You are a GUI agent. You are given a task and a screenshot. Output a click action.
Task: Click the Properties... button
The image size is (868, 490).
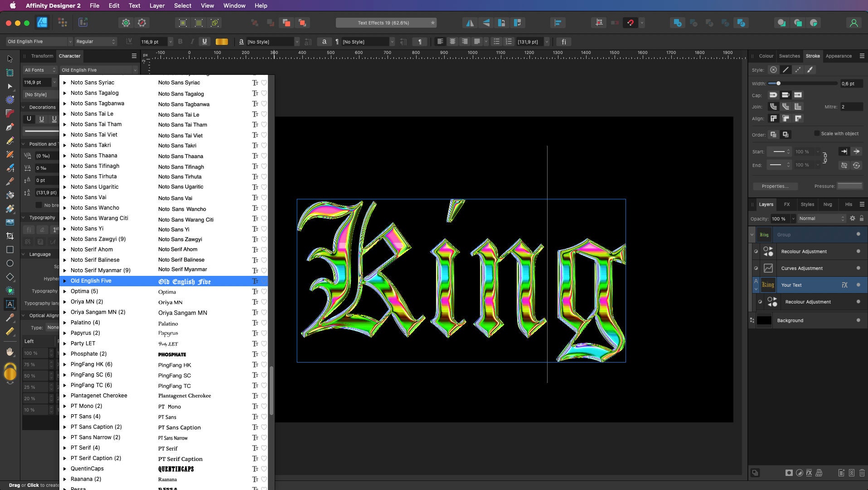coord(775,186)
